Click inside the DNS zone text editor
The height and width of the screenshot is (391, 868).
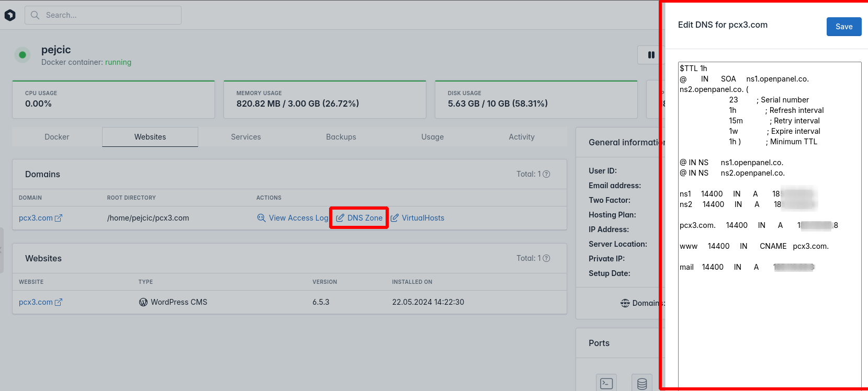pyautogui.click(x=769, y=324)
